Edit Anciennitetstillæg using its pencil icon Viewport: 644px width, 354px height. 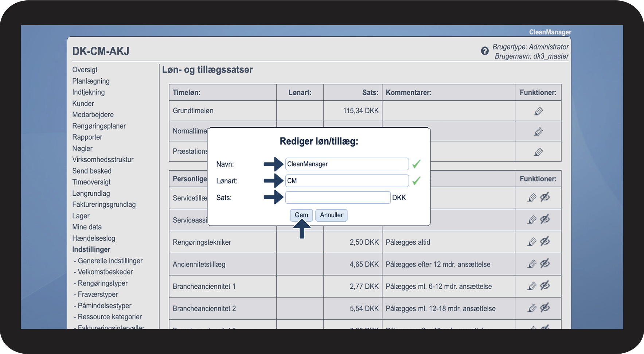[x=532, y=264]
